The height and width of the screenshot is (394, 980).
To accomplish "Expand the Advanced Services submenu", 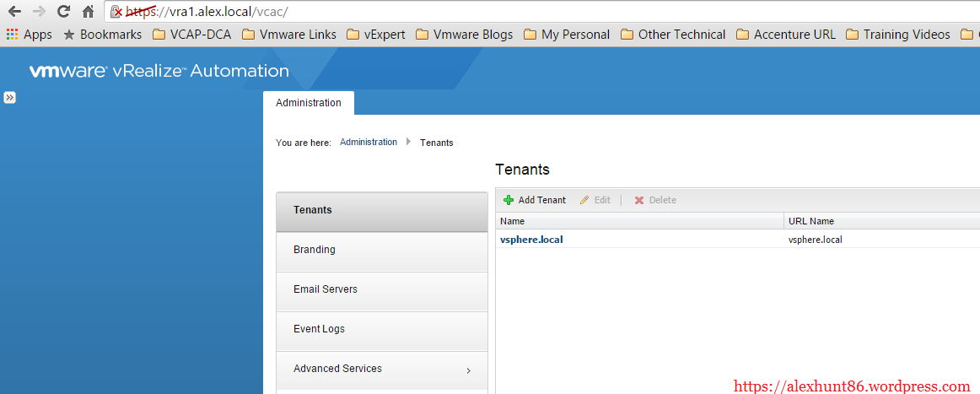I will tap(381, 369).
